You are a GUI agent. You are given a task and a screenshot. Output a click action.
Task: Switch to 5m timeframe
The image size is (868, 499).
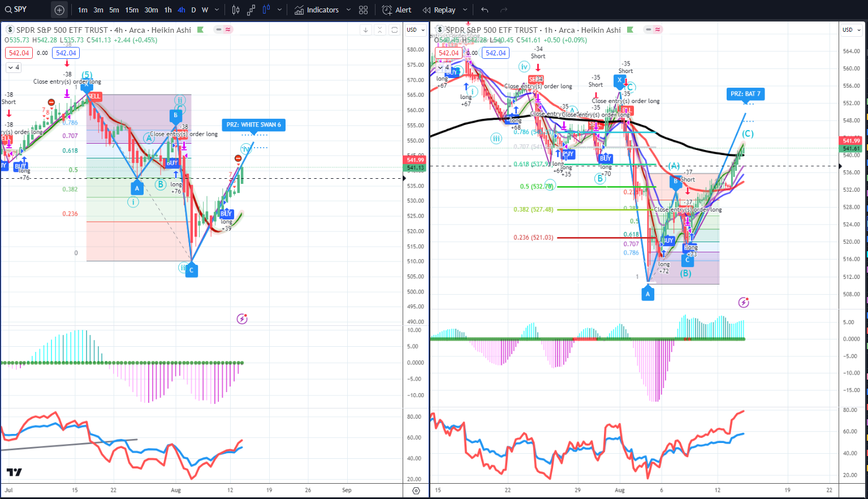tap(114, 10)
